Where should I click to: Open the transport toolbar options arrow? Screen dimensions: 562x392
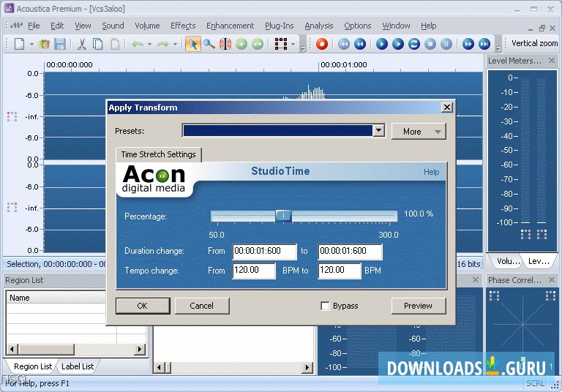click(498, 47)
